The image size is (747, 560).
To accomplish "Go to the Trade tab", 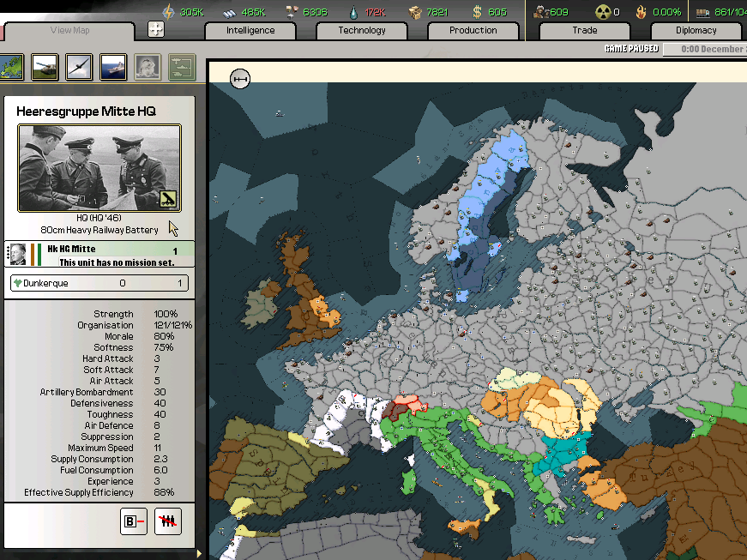I will [x=585, y=31].
